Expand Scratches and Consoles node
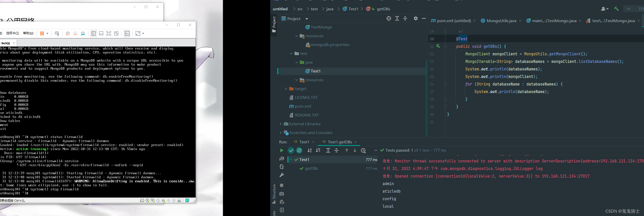The image size is (644, 216). (x=281, y=133)
